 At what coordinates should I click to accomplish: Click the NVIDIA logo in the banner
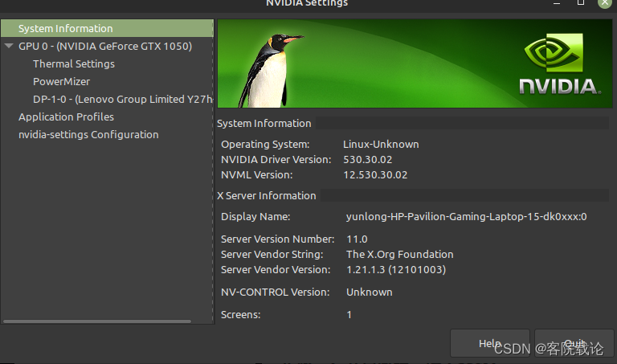[x=559, y=64]
